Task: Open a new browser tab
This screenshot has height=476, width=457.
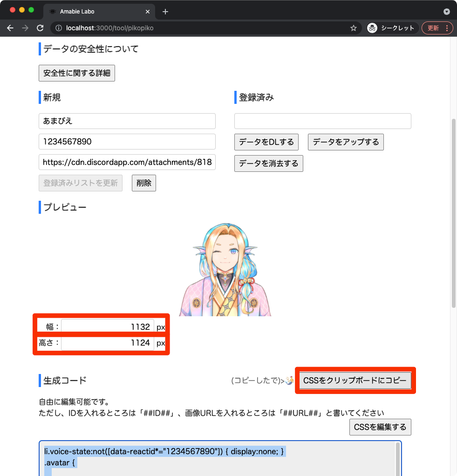Action: pyautogui.click(x=165, y=12)
